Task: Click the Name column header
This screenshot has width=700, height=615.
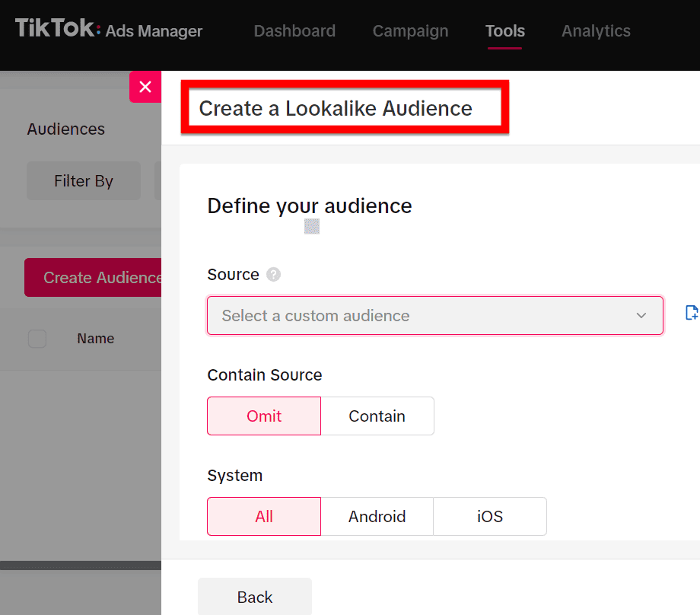Action: pyautogui.click(x=96, y=339)
